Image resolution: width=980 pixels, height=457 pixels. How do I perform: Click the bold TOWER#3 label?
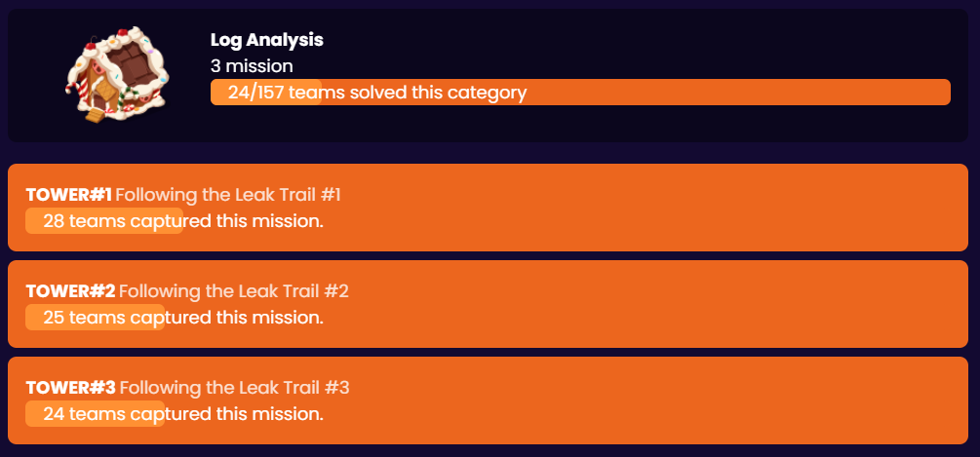click(70, 388)
